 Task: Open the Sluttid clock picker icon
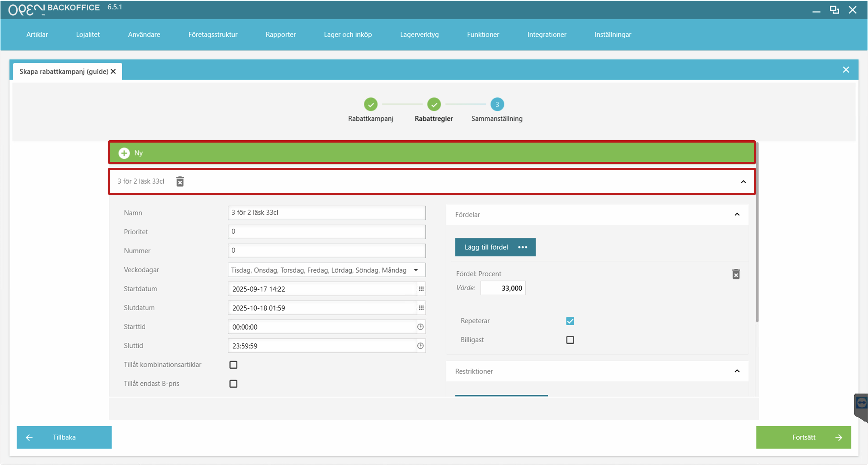[x=421, y=346]
